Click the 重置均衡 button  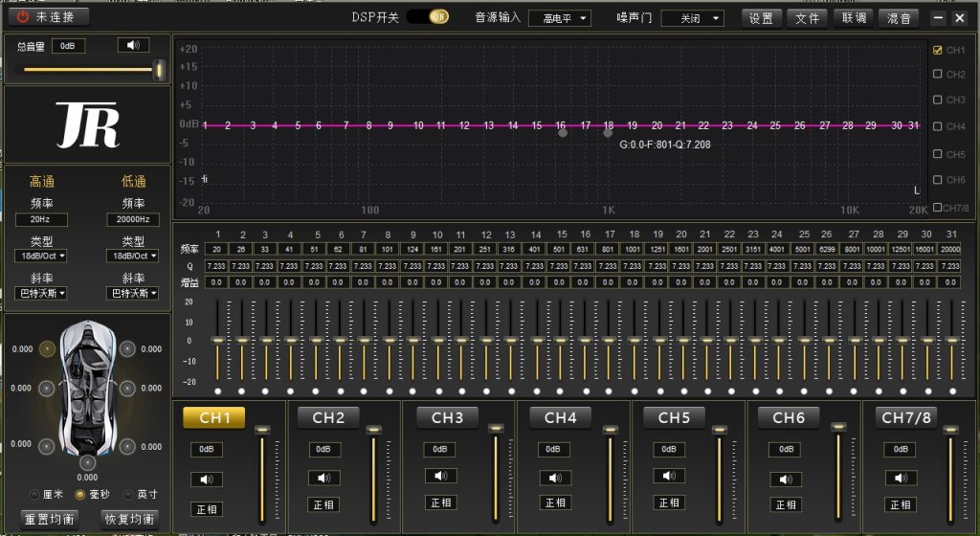click(50, 519)
